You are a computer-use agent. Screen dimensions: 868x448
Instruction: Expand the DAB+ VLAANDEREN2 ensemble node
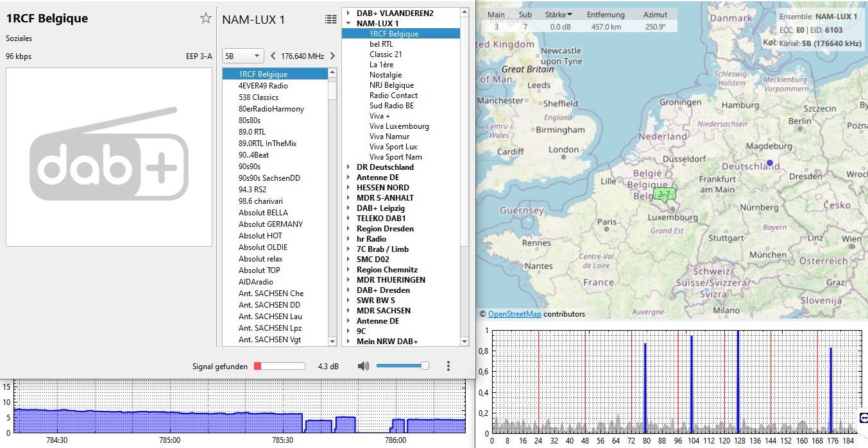point(348,13)
